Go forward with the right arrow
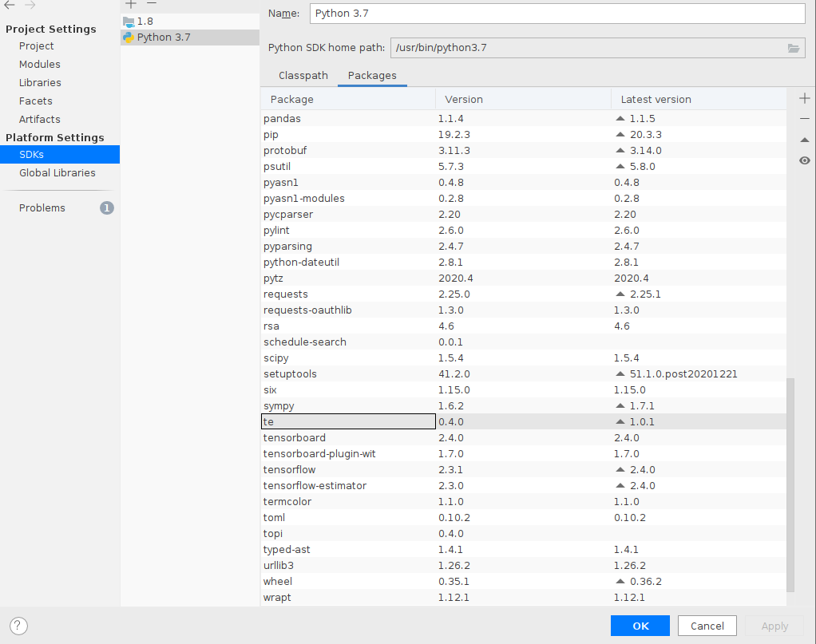Image resolution: width=816 pixels, height=644 pixels. (30, 6)
